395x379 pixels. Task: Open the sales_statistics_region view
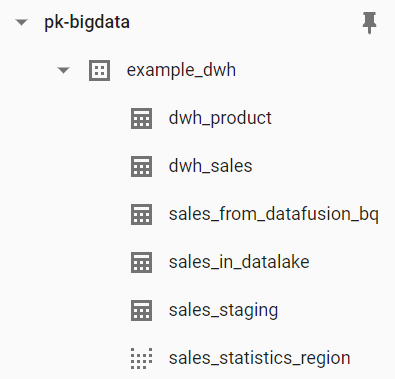pos(259,358)
